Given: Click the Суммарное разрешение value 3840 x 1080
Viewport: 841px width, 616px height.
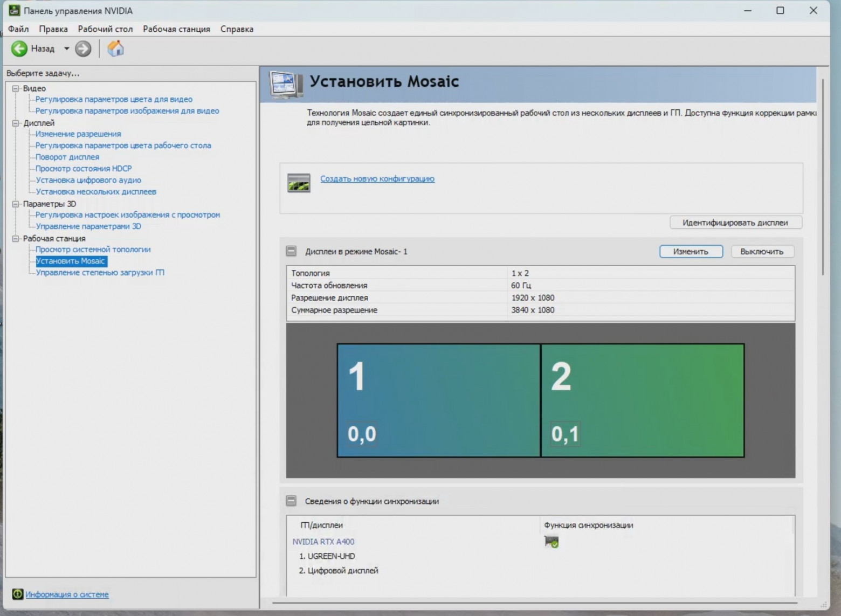Looking at the screenshot, I should pyautogui.click(x=533, y=310).
